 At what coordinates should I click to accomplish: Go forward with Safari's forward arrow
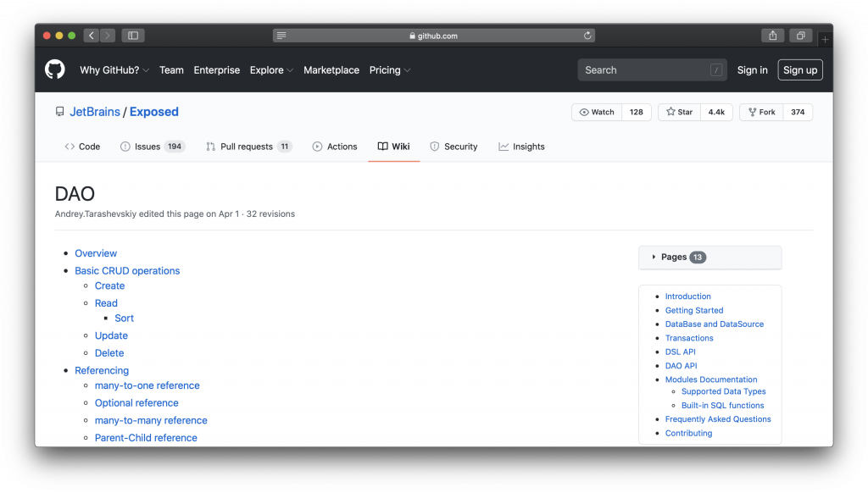click(108, 36)
